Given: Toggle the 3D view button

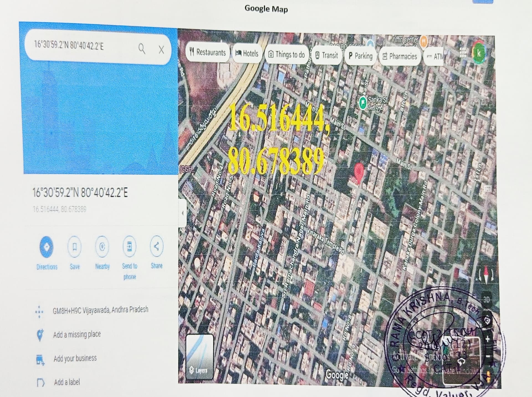Looking at the screenshot, I should click(487, 299).
